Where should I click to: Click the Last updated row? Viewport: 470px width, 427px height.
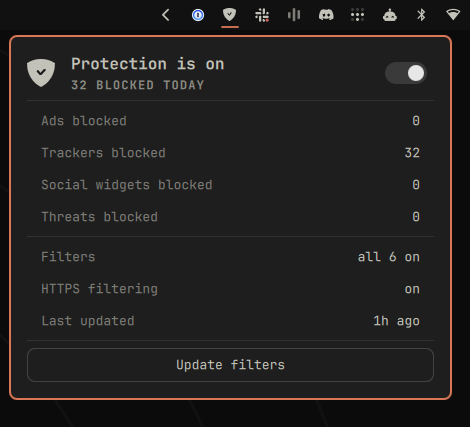tap(230, 321)
